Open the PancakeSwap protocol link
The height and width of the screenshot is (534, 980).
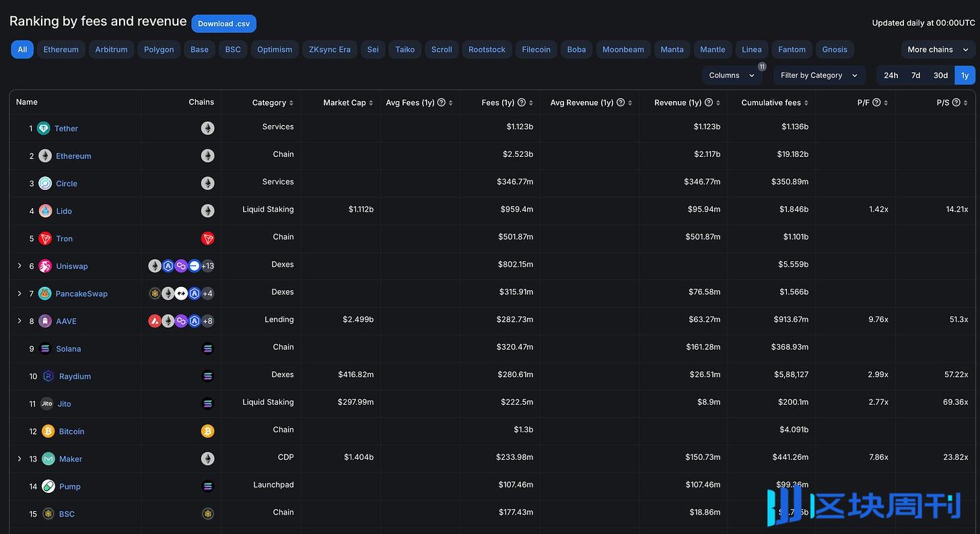(81, 294)
